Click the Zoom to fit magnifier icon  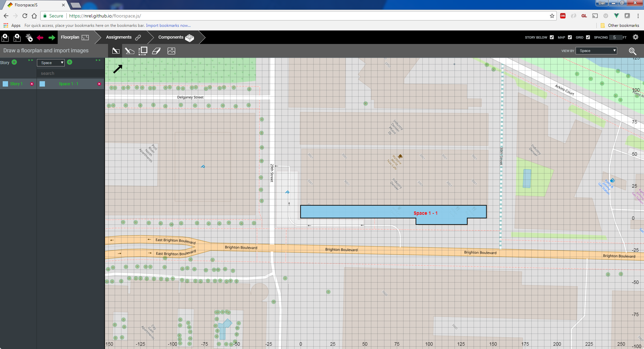pos(632,51)
